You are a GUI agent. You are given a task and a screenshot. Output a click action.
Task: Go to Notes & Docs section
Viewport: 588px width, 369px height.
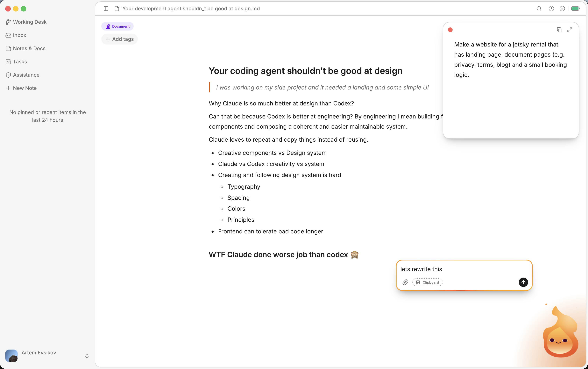(26, 48)
